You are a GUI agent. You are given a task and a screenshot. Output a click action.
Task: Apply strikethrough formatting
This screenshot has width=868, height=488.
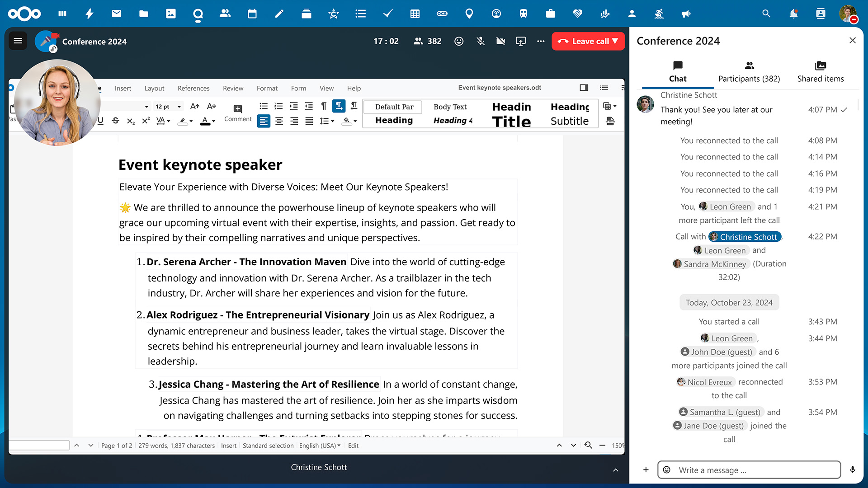point(116,121)
